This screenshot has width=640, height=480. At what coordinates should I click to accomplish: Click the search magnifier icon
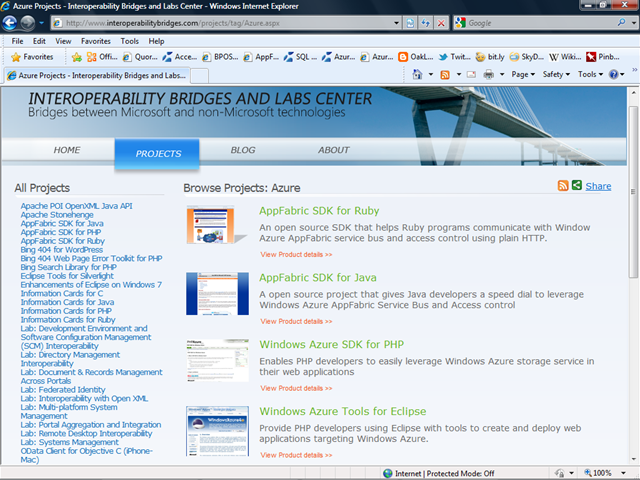[621, 22]
